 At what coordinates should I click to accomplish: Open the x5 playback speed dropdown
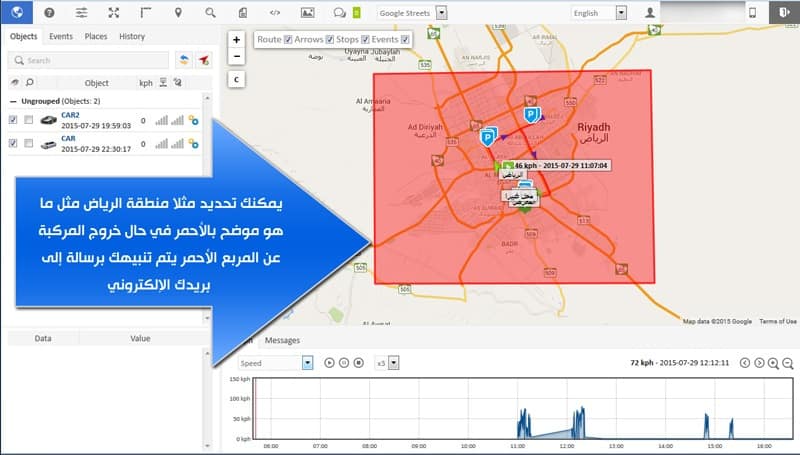pos(386,363)
